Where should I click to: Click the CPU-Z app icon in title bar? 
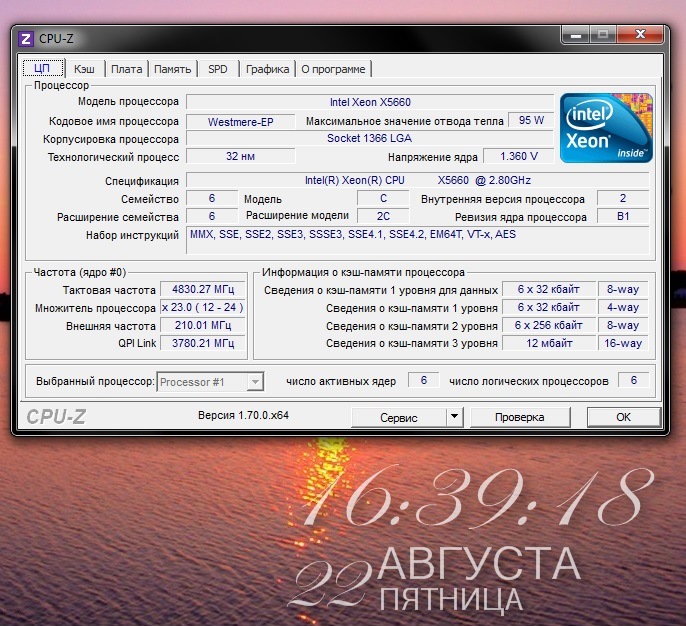(x=26, y=38)
